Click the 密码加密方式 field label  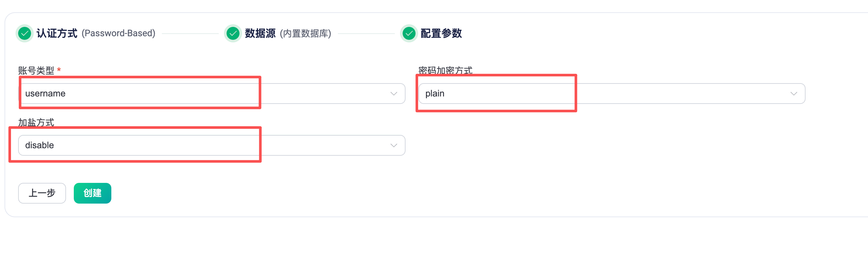coord(445,71)
